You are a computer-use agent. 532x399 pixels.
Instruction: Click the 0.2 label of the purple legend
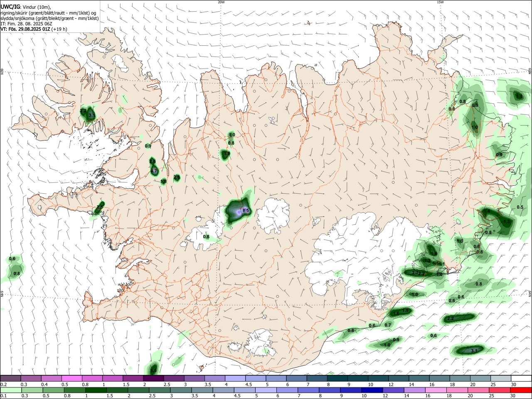tap(3, 384)
